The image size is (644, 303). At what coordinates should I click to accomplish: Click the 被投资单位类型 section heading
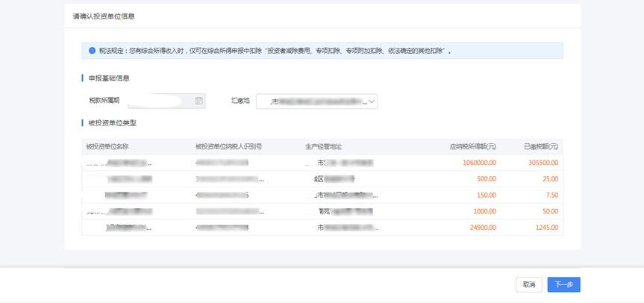pos(112,122)
